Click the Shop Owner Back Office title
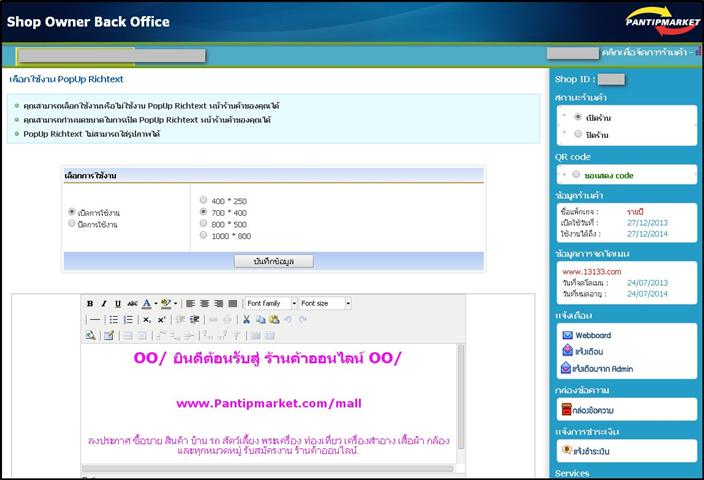Viewport: 704px width, 480px height. [88, 22]
